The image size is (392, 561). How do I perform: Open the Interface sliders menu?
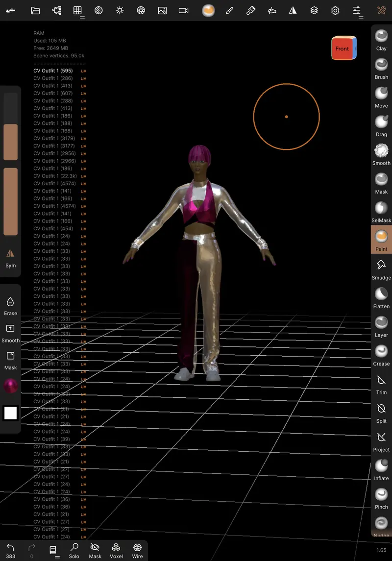coord(357,10)
